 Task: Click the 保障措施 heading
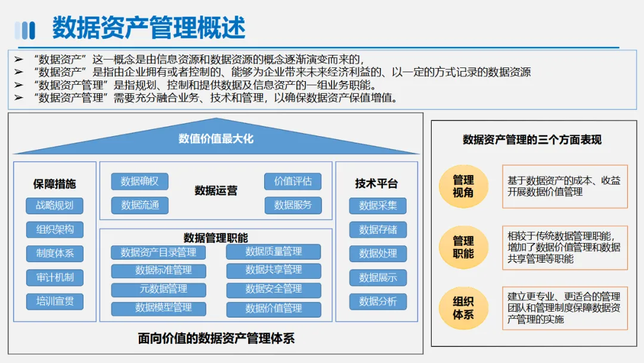[x=55, y=184]
